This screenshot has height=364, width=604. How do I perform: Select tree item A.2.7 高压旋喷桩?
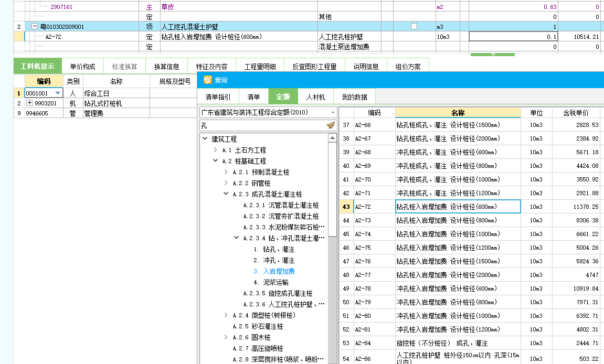[x=258, y=348]
